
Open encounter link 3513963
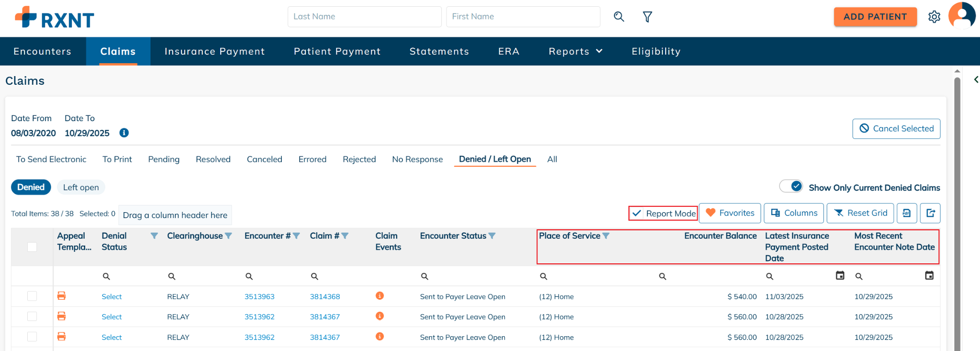tap(259, 297)
